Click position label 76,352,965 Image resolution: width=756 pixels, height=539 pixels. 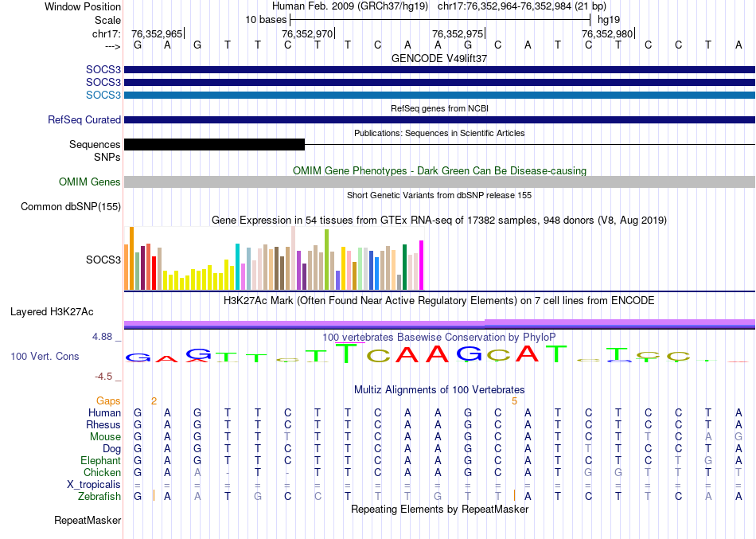(157, 33)
